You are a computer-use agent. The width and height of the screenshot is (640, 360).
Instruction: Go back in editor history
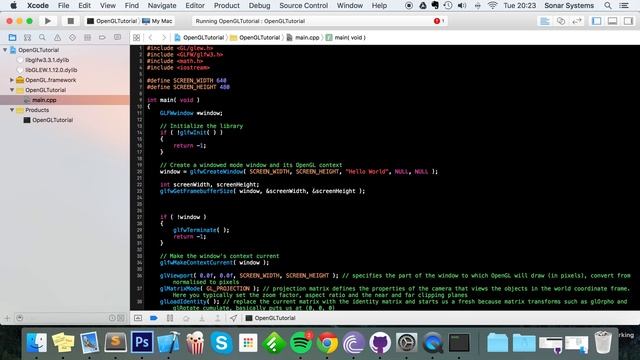(x=150, y=38)
